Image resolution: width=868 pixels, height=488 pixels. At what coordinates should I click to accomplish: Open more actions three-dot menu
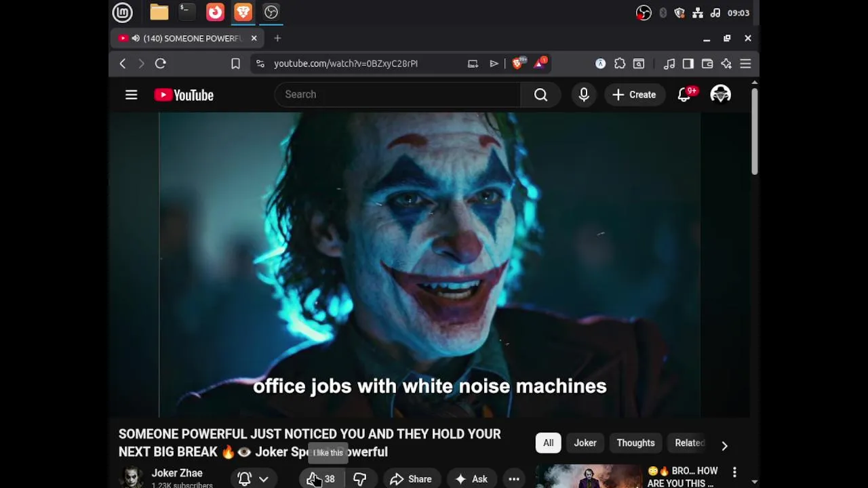coord(514,479)
